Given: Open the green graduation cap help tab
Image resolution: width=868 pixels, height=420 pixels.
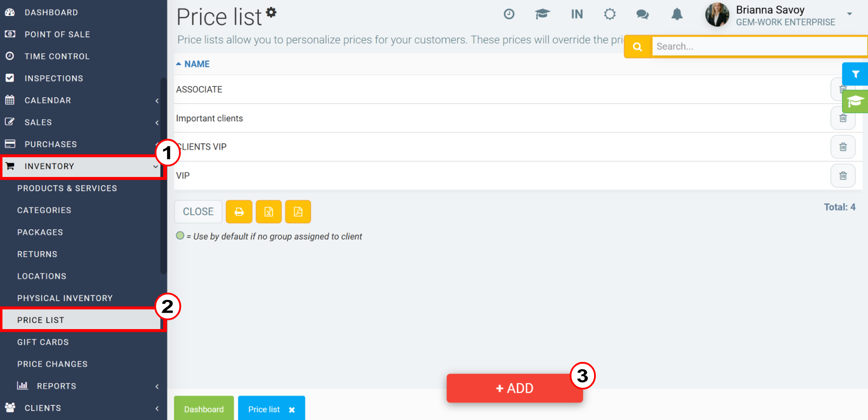Looking at the screenshot, I should pyautogui.click(x=856, y=102).
